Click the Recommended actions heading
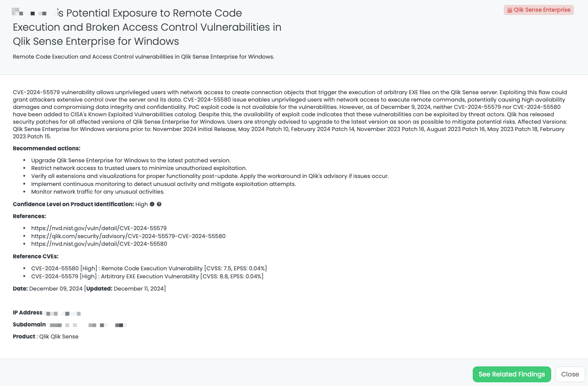Image resolution: width=588 pixels, height=386 pixels. point(47,149)
